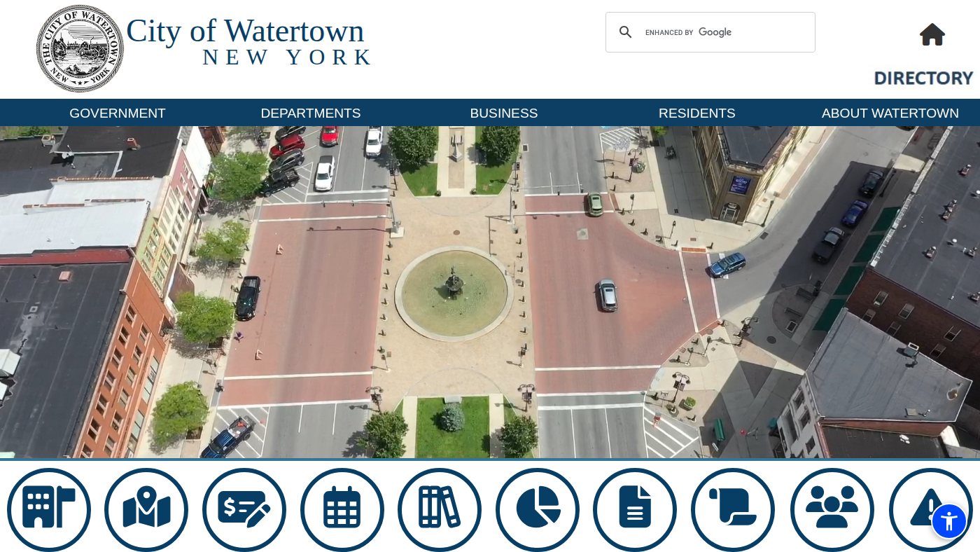This screenshot has height=552, width=980.
Task: Open the city building with flag icon
Action: (x=49, y=509)
